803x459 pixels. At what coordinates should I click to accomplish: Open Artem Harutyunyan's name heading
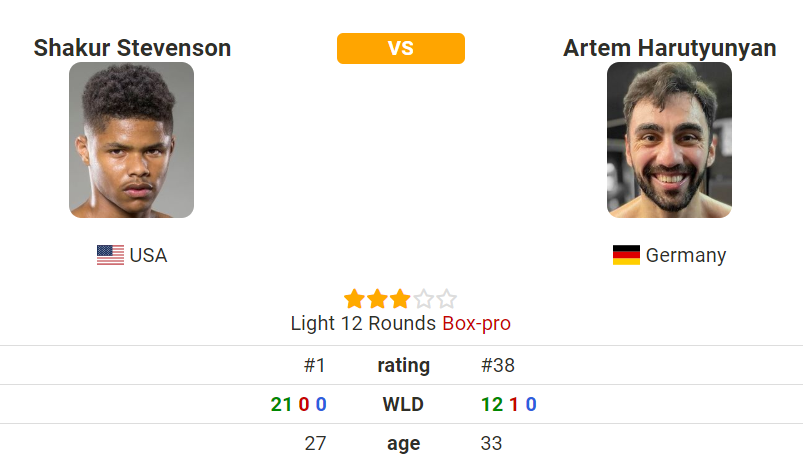[669, 48]
